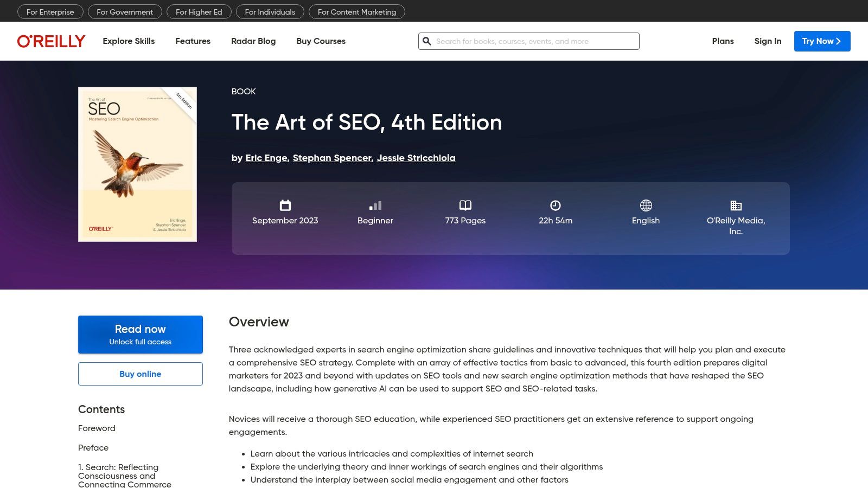Open the Plans page link
The height and width of the screenshot is (488, 868).
723,41
